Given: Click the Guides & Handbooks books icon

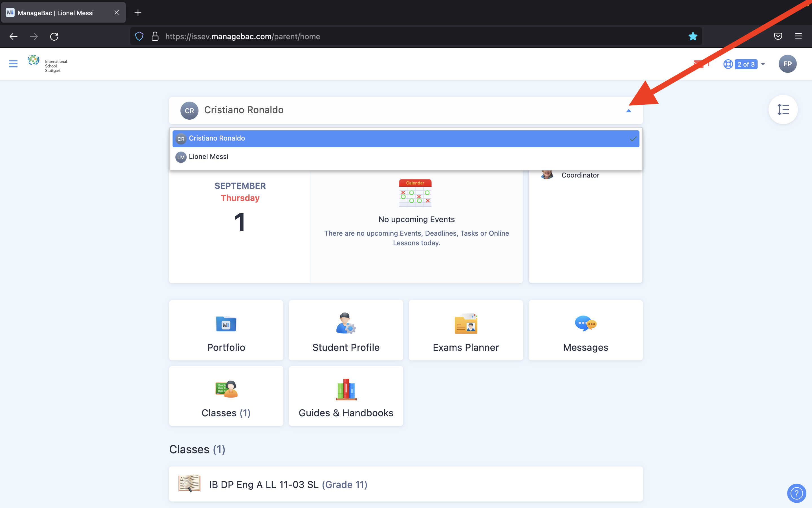Looking at the screenshot, I should pos(346,389).
